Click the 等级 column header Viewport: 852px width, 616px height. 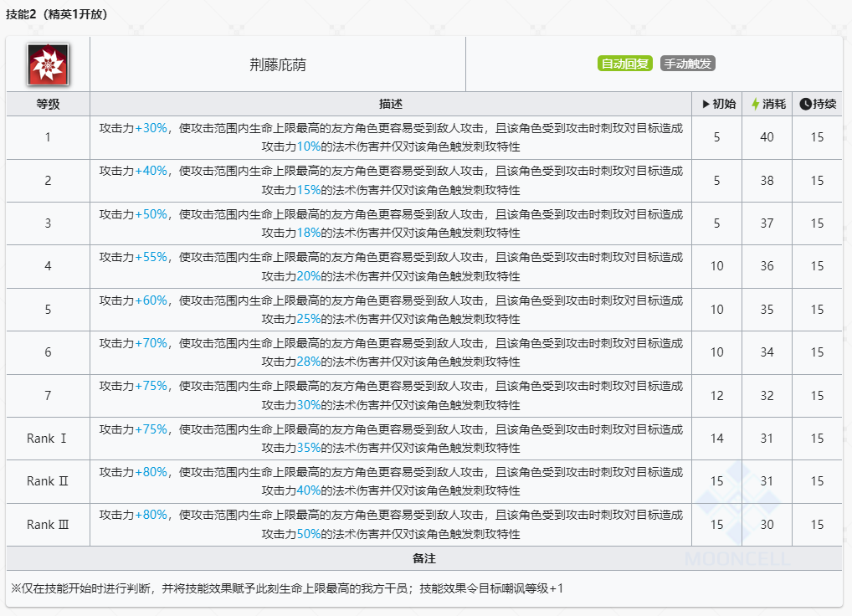(48, 105)
